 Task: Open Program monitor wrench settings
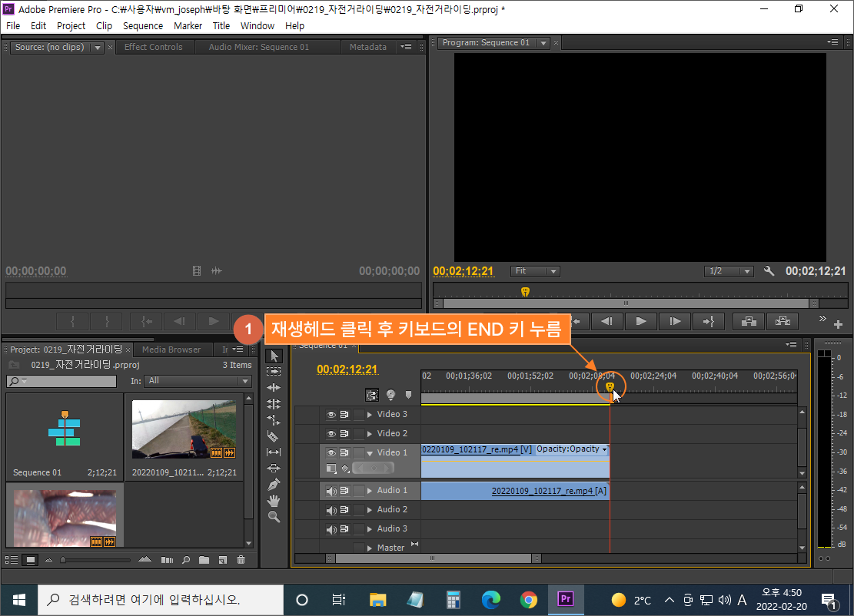(769, 271)
